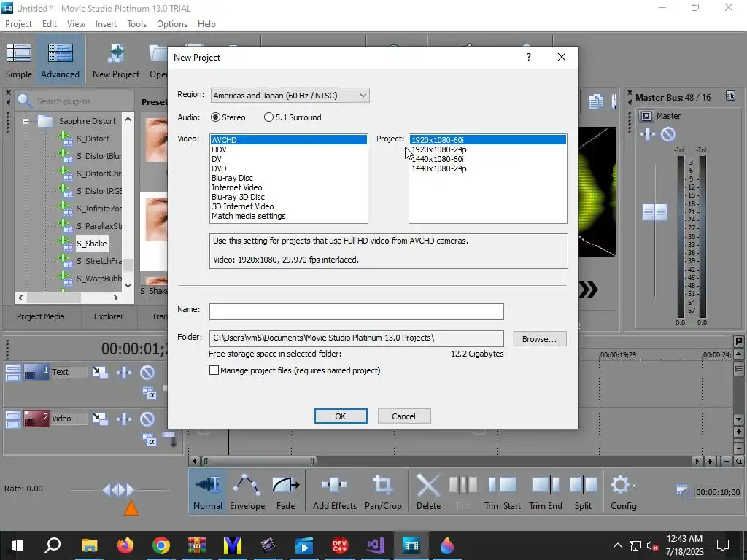Click the Video track header icon
This screenshot has height=560, width=747.
point(36,419)
